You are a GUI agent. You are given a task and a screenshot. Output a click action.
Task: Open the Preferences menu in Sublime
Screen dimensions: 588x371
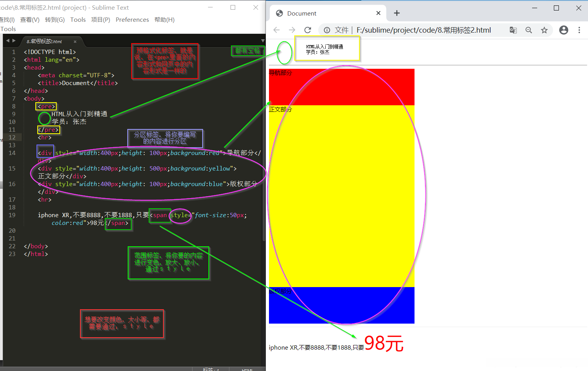click(x=132, y=19)
